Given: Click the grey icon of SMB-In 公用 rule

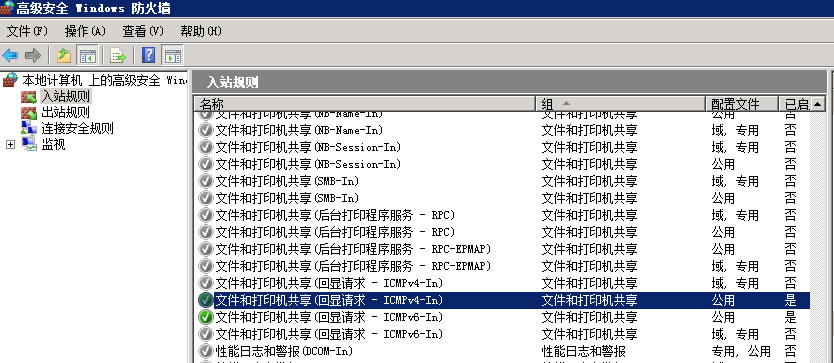Looking at the screenshot, I should (205, 198).
